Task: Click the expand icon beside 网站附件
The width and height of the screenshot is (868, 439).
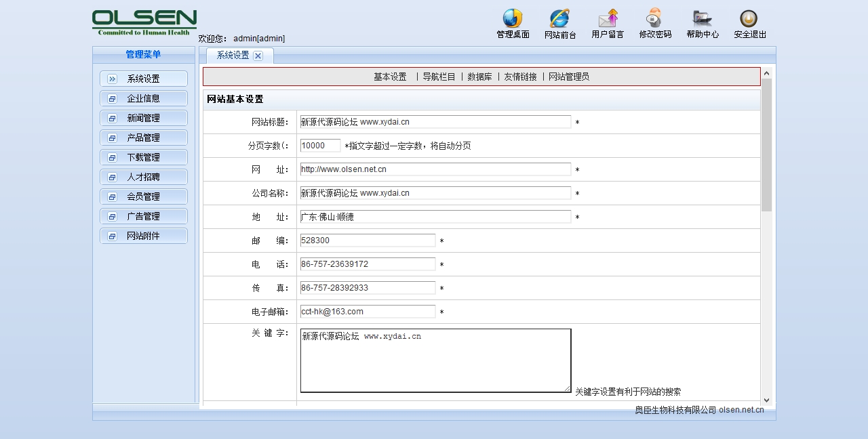Action: (113, 236)
